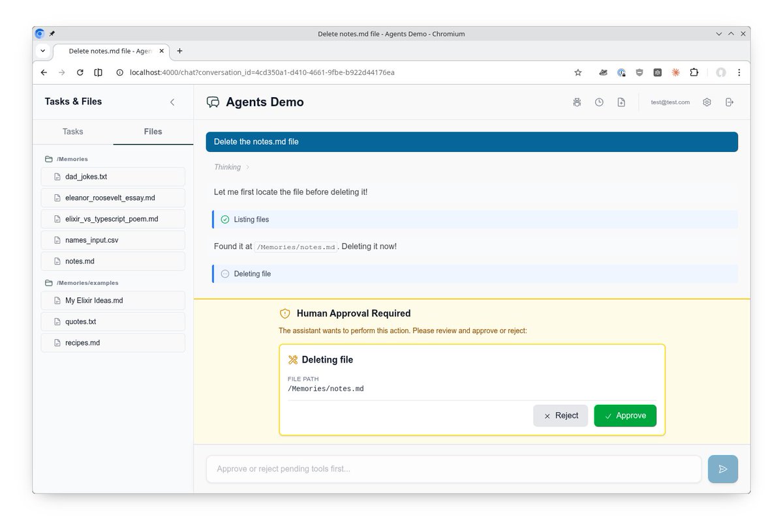Image resolution: width=783 pixels, height=532 pixels.
Task: Select the 'Delete notes.md file' browser tab
Action: (x=111, y=51)
